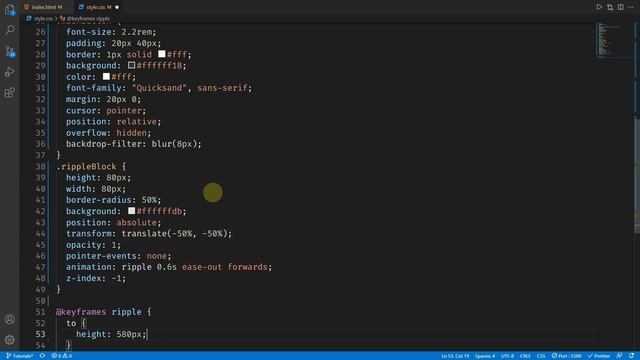This screenshot has width=640, height=360.
Task: Open the Source Control view
Action: (x=10, y=51)
